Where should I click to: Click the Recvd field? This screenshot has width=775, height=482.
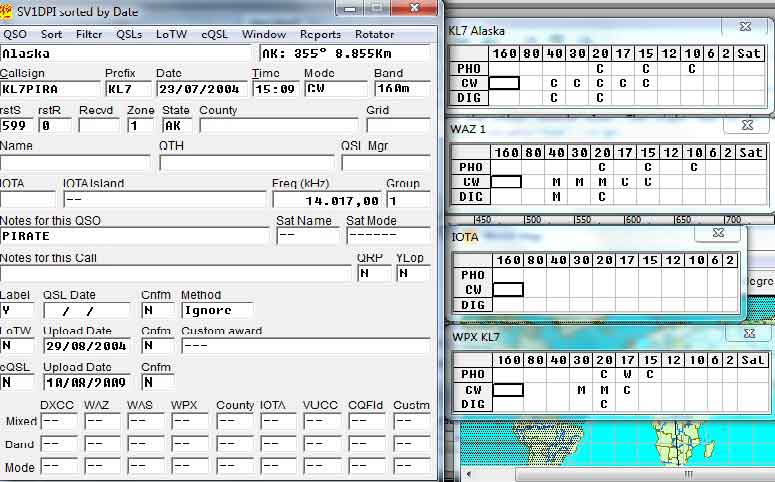point(99,126)
